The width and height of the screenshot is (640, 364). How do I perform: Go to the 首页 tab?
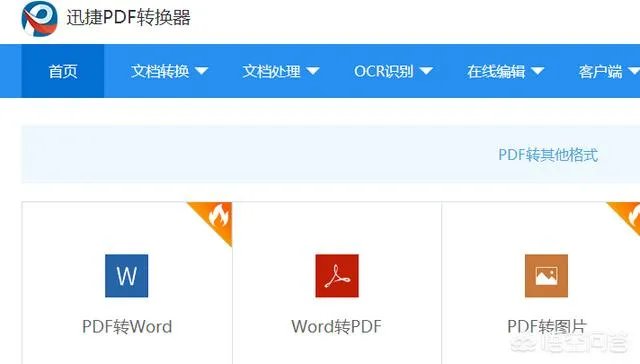tap(63, 71)
